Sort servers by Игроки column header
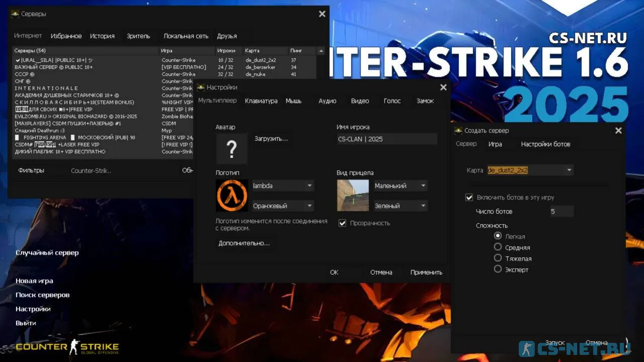Screen dimensions: 644x362 (x=229, y=51)
